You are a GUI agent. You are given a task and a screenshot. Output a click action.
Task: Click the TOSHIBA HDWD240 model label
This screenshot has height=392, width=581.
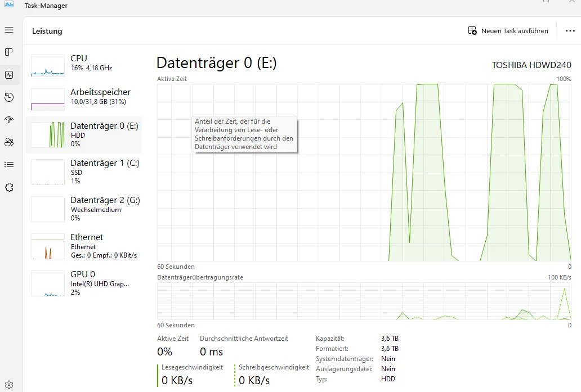(x=531, y=65)
